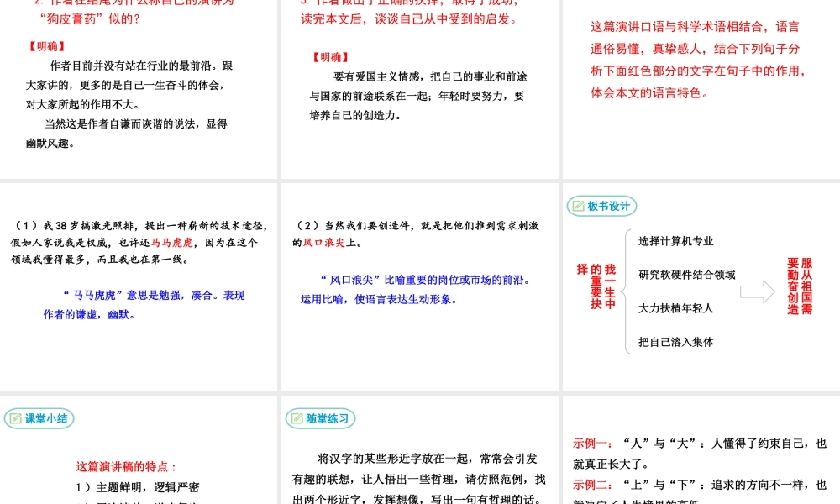Click the line 要有爱国主义情感,把自己的事业和前途
The height and width of the screenshot is (504, 840).
tap(430, 76)
